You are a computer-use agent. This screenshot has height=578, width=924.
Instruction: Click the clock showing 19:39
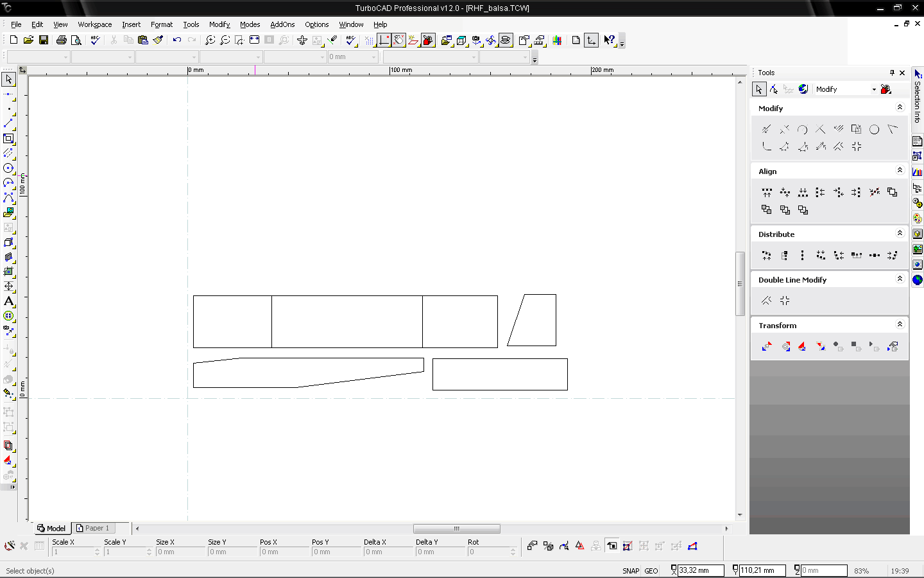coord(900,571)
